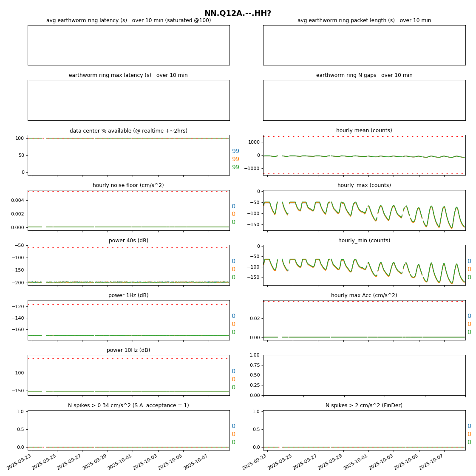Click the empty earthworm ring max latency plot

coord(128,100)
